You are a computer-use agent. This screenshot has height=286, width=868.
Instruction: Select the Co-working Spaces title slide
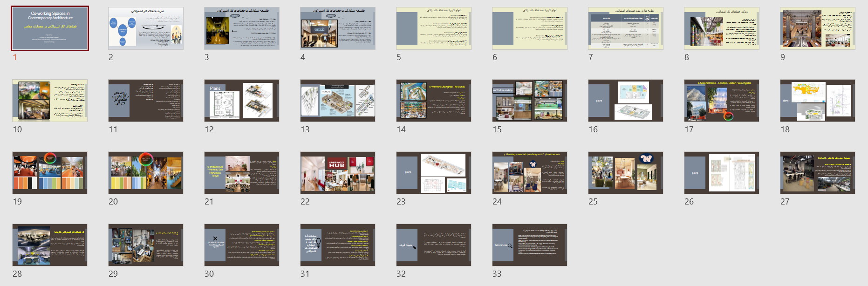50,28
